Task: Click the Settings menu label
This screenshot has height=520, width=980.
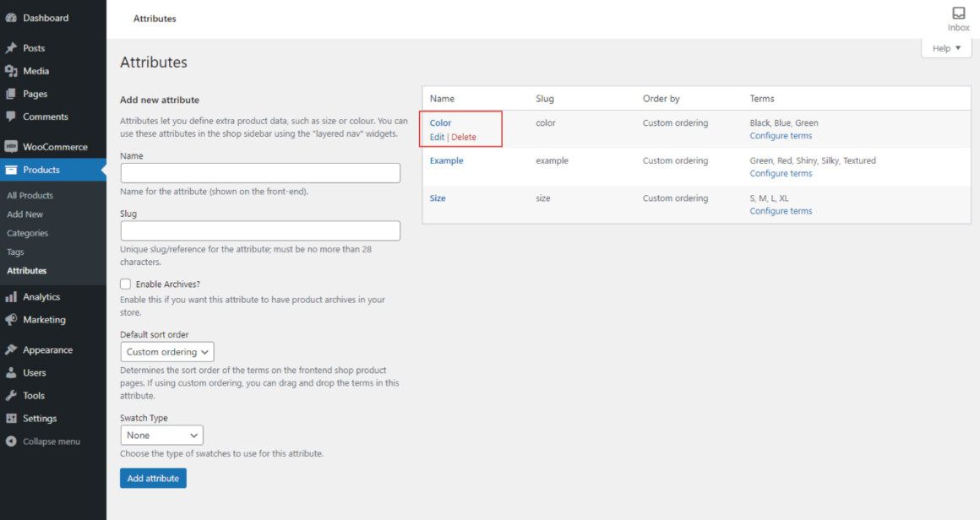Action: (x=40, y=418)
